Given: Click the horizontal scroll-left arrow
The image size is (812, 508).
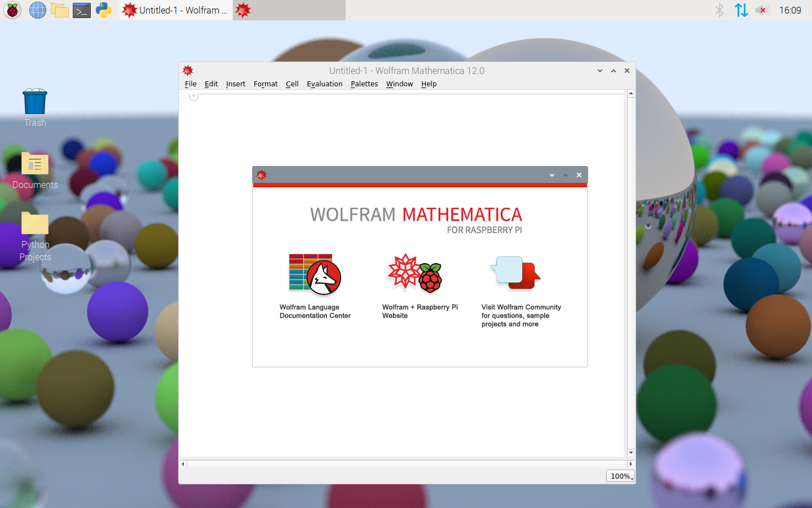Looking at the screenshot, I should pyautogui.click(x=183, y=464).
